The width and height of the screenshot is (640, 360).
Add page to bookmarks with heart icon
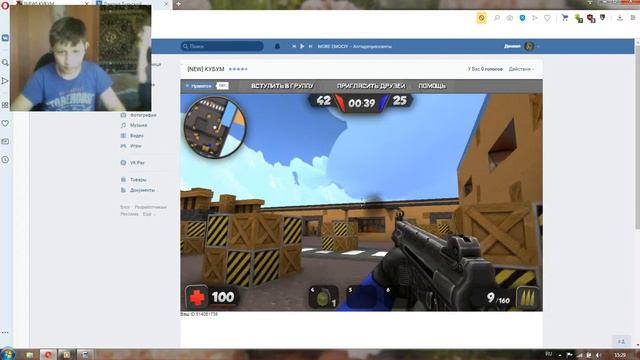pos(547,18)
